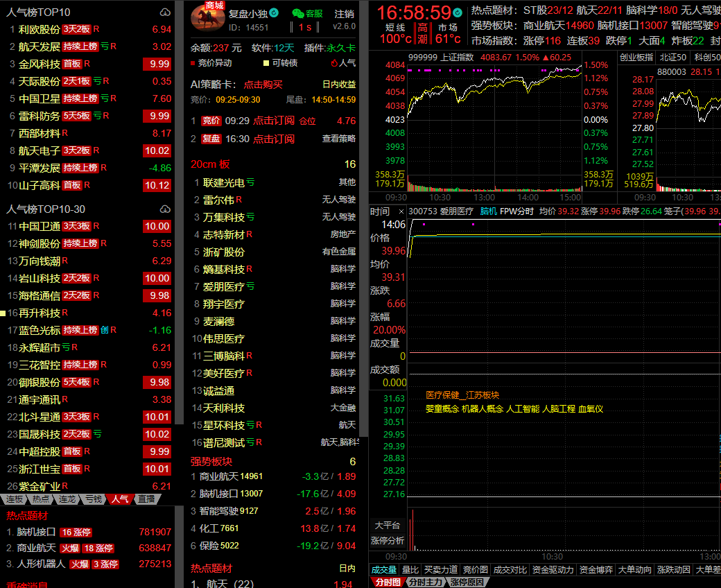Click the R icon beside 雷尔伟

tap(238, 200)
